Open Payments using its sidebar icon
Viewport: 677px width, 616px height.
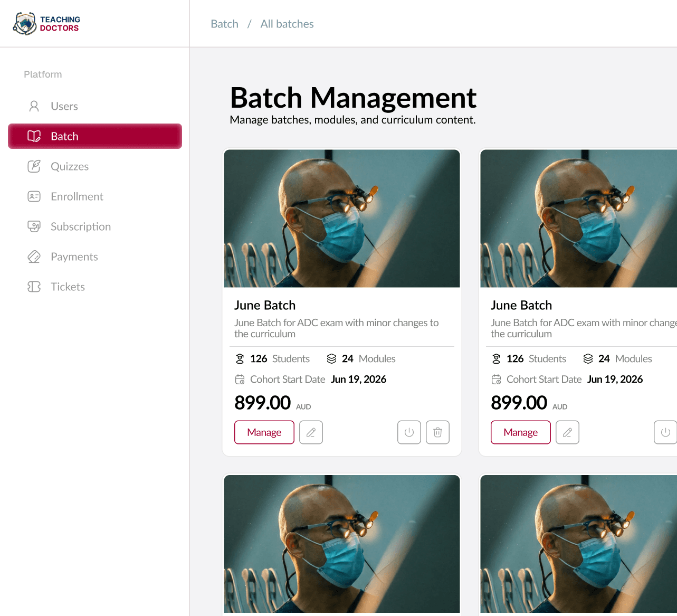coord(34,257)
